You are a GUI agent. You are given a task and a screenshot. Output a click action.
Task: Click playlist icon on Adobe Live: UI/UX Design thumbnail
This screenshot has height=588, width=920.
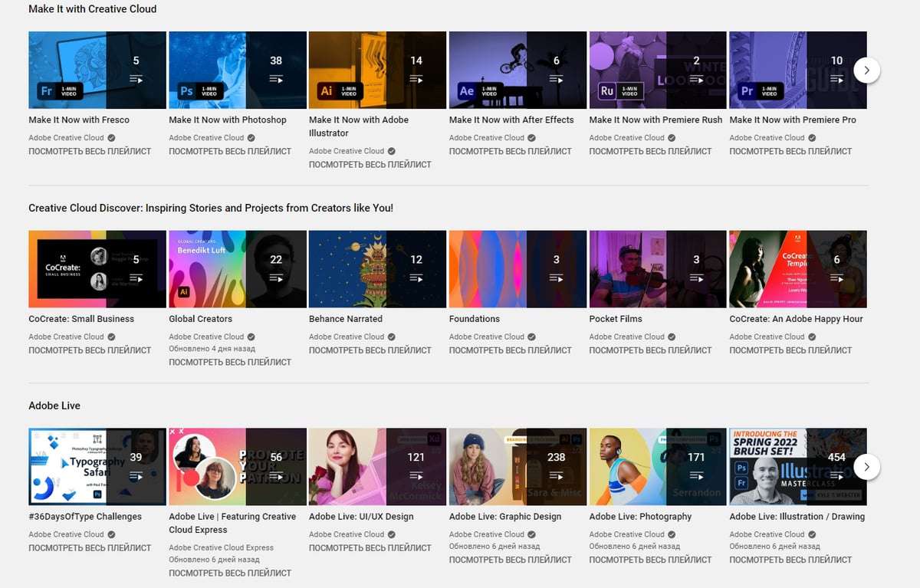point(416,476)
